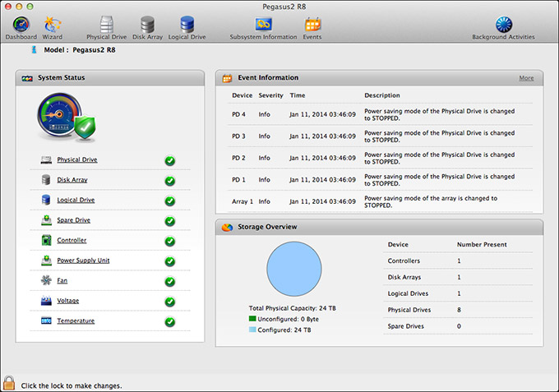This screenshot has height=392, width=559.
Task: Click the lock icon to make changes
Action: [x=9, y=384]
